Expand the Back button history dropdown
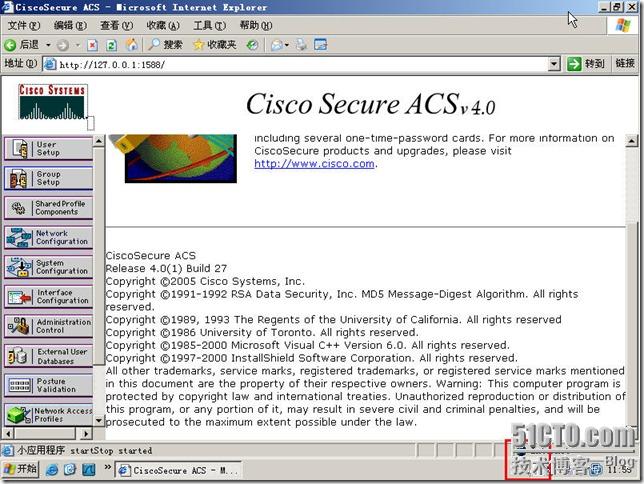Screen dimensions: 644x484 pos(48,45)
